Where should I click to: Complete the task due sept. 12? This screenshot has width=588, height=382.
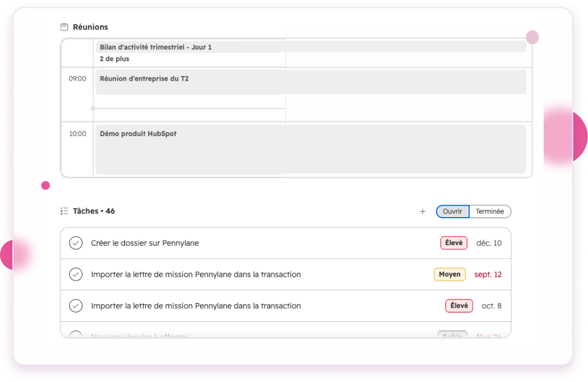[76, 275]
